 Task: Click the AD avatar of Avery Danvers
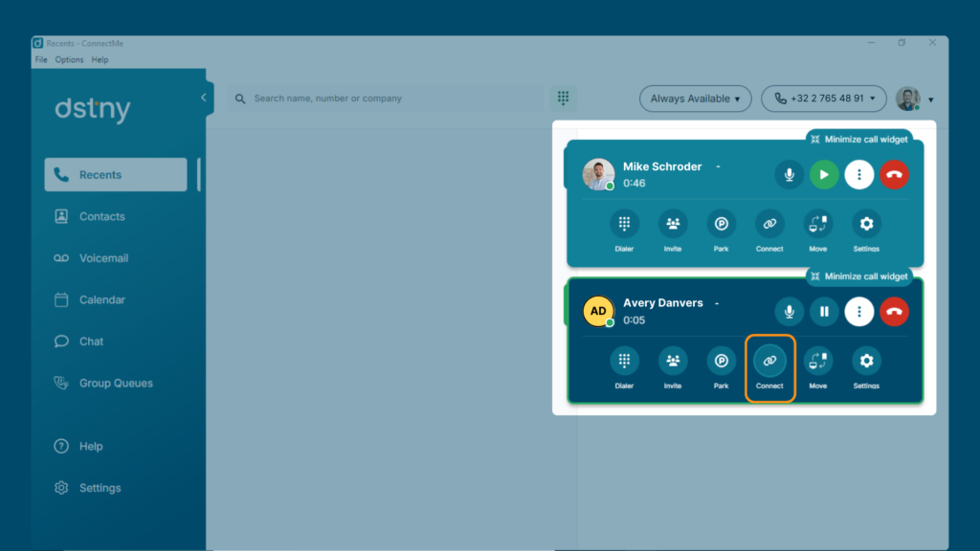click(598, 311)
